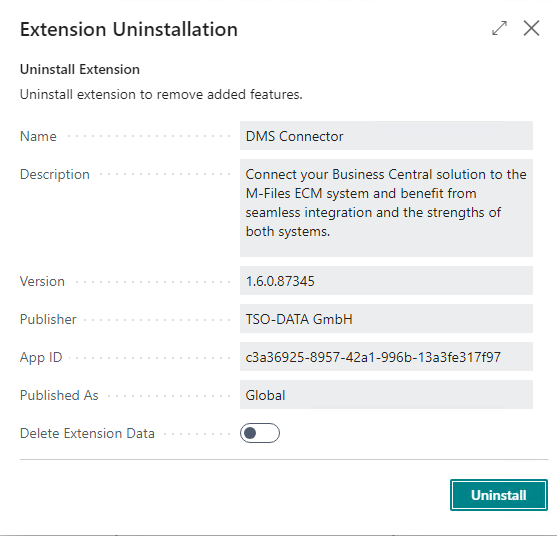Click the Description text box about M-Files
The height and width of the screenshot is (536, 557).
point(386,208)
